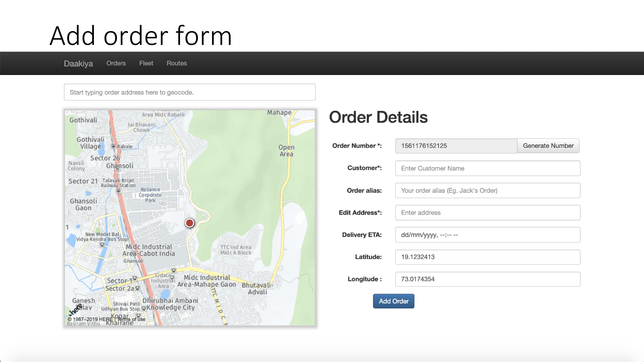The height and width of the screenshot is (362, 644).
Task: Focus the geocode address search box
Action: tap(189, 92)
